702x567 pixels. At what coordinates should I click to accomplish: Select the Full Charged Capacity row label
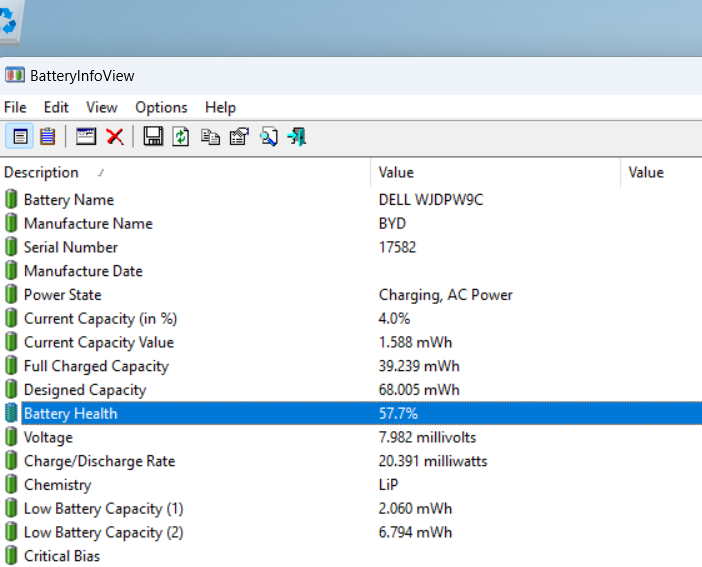[96, 366]
